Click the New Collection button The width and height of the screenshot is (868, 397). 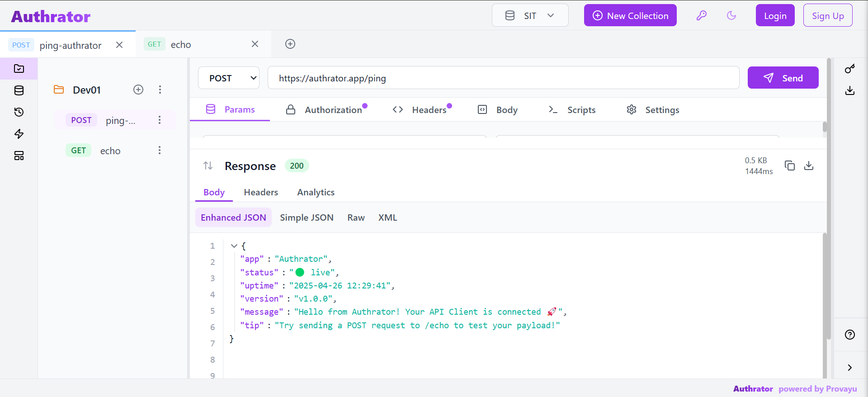630,15
